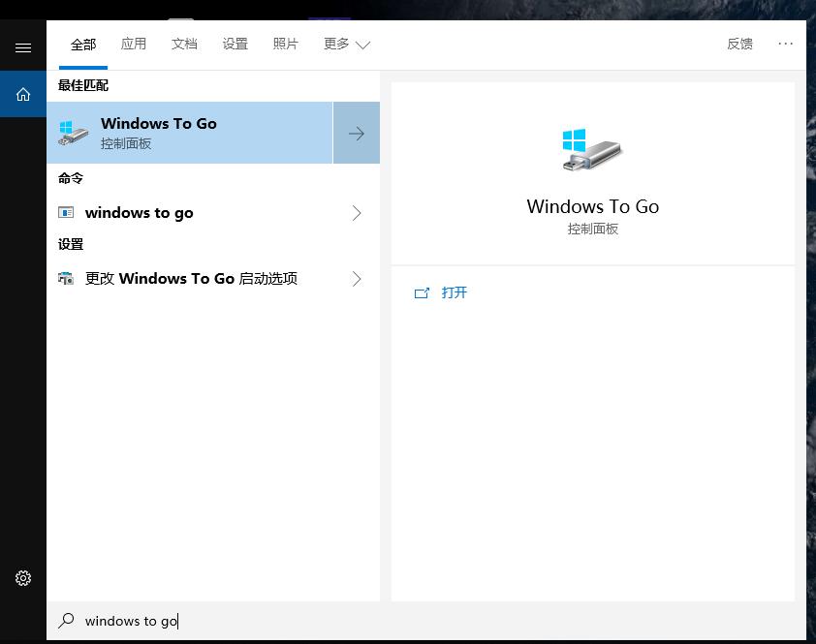Click the 反馈 feedback link
816x644 pixels.
click(x=740, y=44)
